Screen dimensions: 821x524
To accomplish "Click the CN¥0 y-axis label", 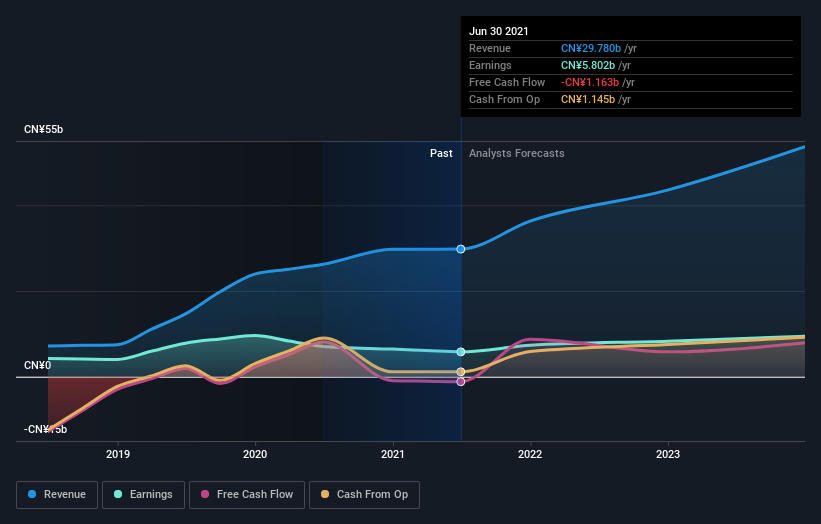I will [38, 365].
